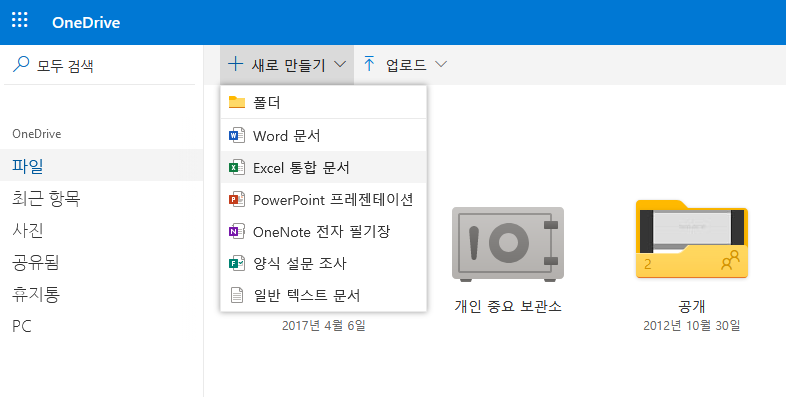Create a 일반 텍스트 문서
Viewport: 786px width, 397px height.
click(x=323, y=295)
